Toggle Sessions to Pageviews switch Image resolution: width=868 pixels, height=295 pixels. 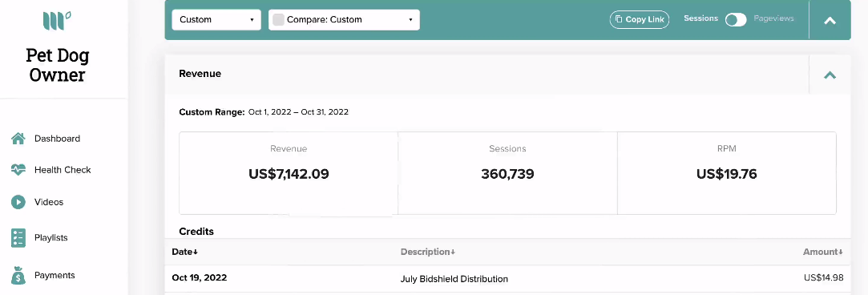point(736,20)
